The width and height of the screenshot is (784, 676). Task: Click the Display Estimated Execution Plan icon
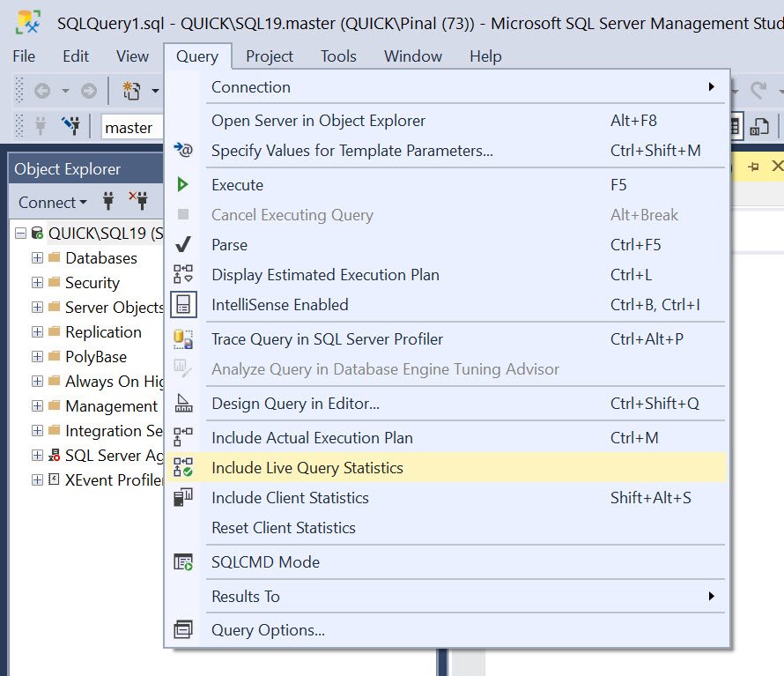[183, 274]
